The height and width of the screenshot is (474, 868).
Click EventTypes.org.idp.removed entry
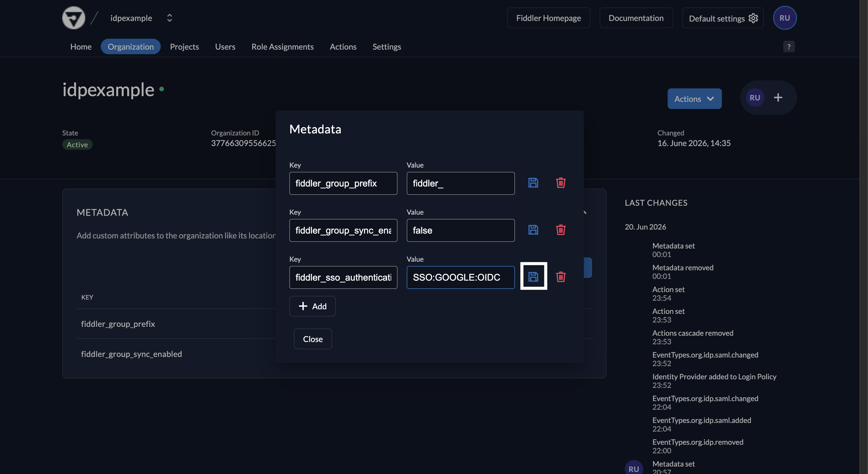coord(697,446)
